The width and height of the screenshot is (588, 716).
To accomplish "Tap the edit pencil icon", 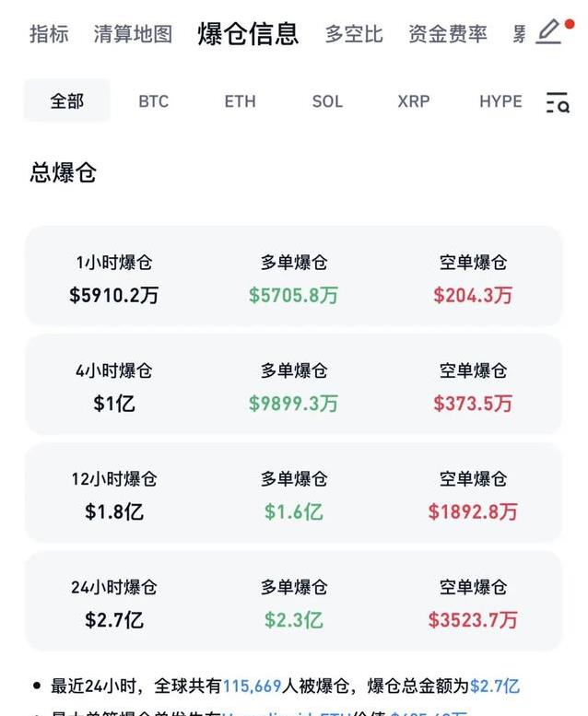I will pyautogui.click(x=549, y=31).
